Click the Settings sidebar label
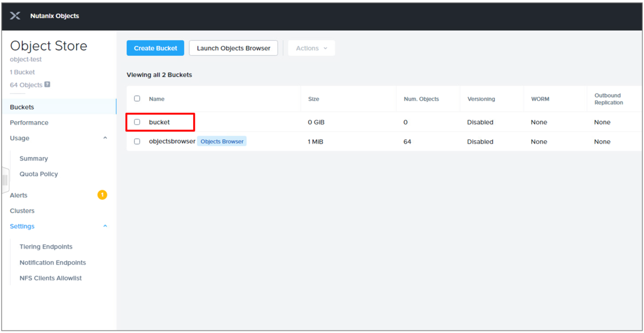The width and height of the screenshot is (644, 333). pyautogui.click(x=22, y=226)
